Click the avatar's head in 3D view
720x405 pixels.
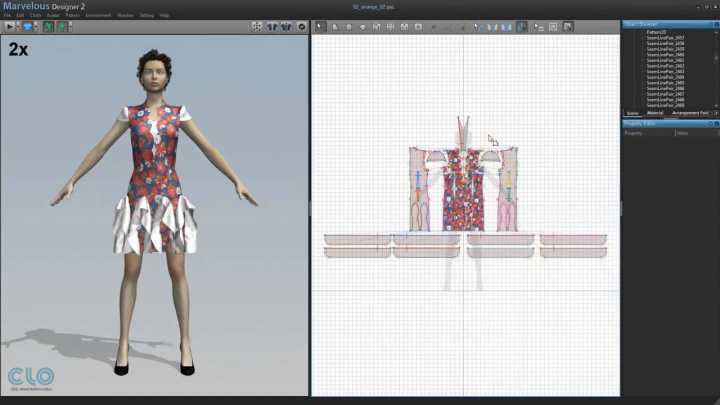(x=153, y=72)
